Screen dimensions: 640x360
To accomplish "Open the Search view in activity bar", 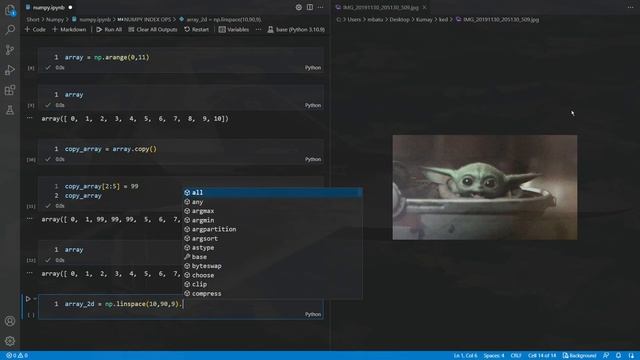I will [10, 30].
